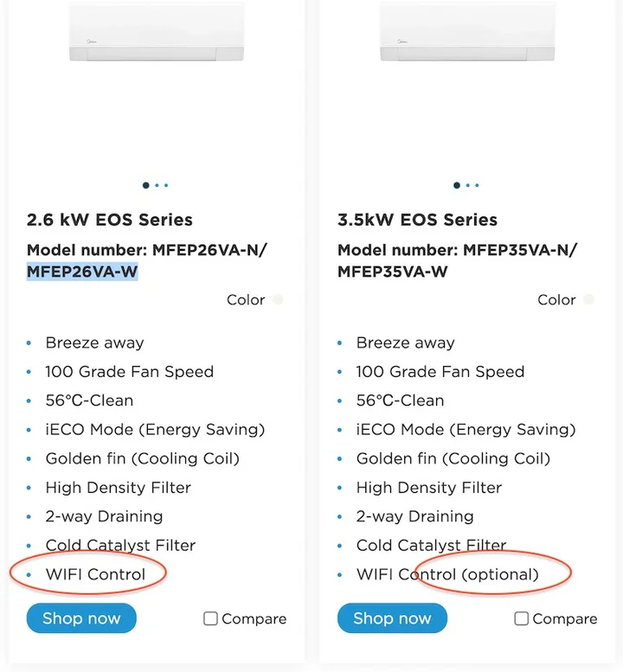Click WIFI Control feature on 2.6 kW card
623x672 pixels.
coord(95,574)
